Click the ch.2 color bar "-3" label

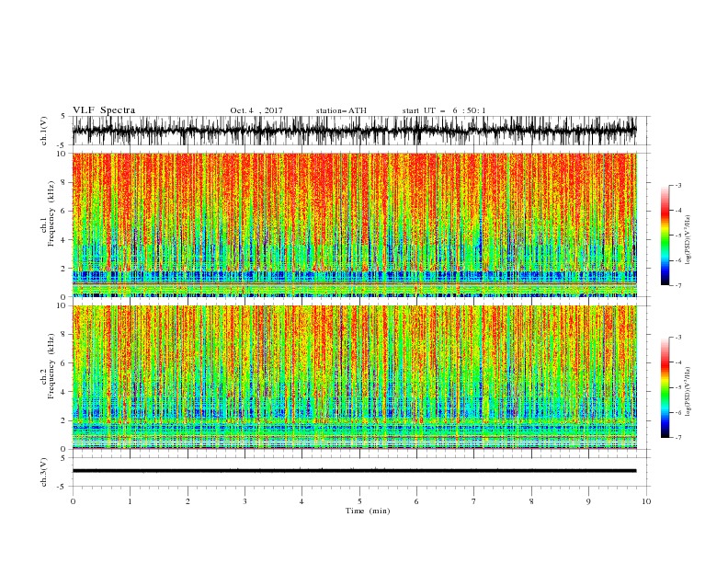coord(677,338)
